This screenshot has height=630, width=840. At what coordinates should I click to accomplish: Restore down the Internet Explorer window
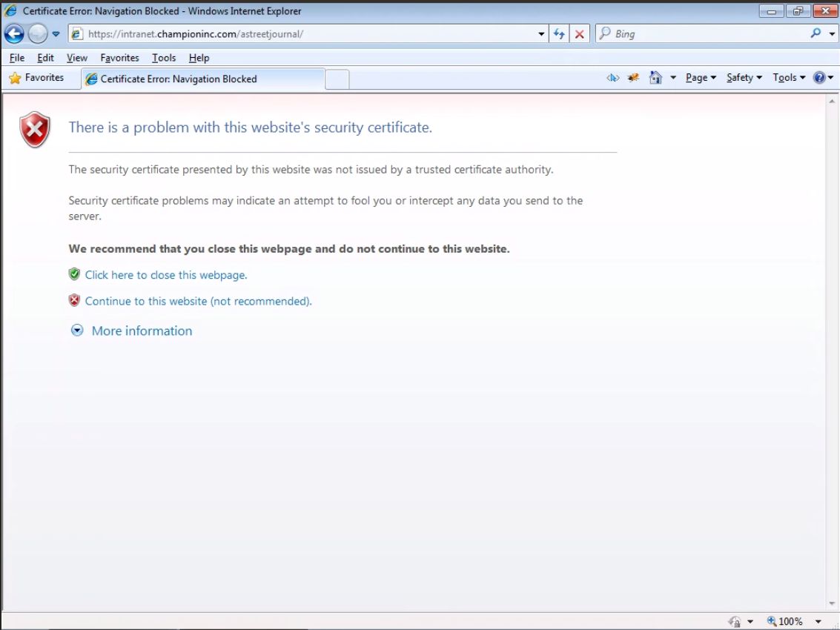(x=798, y=10)
